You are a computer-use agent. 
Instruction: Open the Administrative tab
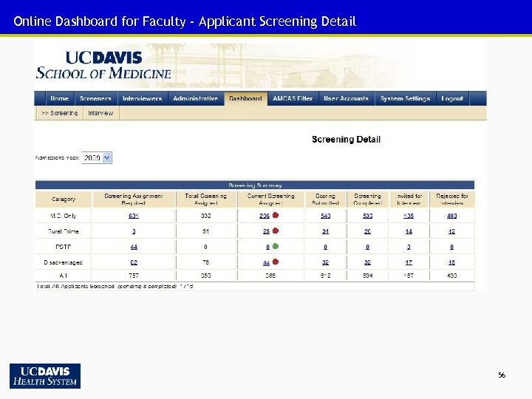tap(195, 98)
